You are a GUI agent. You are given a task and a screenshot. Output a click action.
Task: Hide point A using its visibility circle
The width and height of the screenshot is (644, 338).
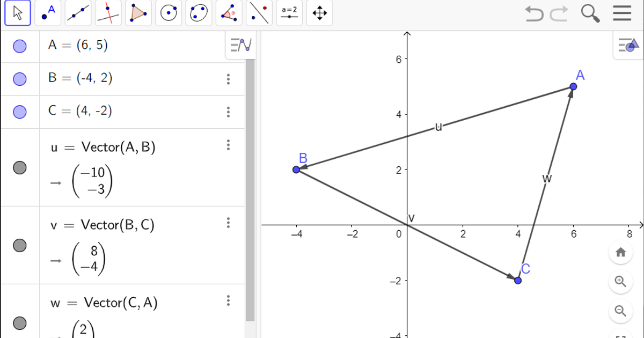20,46
